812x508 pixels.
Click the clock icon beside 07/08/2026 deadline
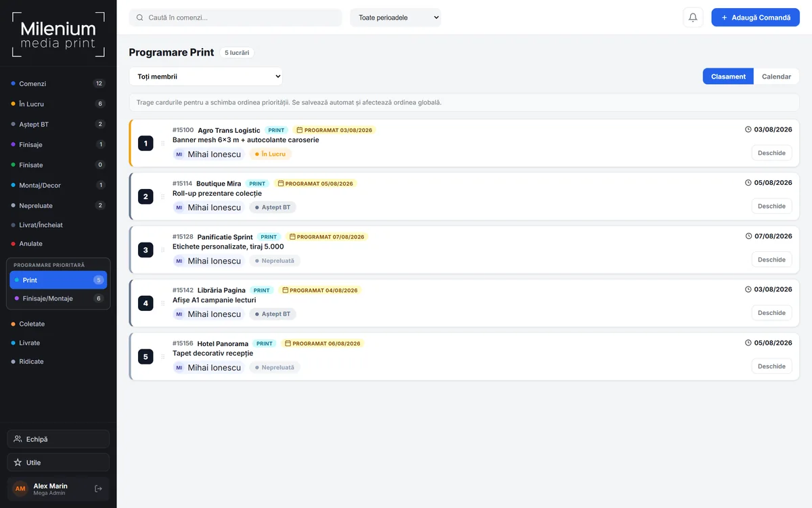click(x=748, y=236)
